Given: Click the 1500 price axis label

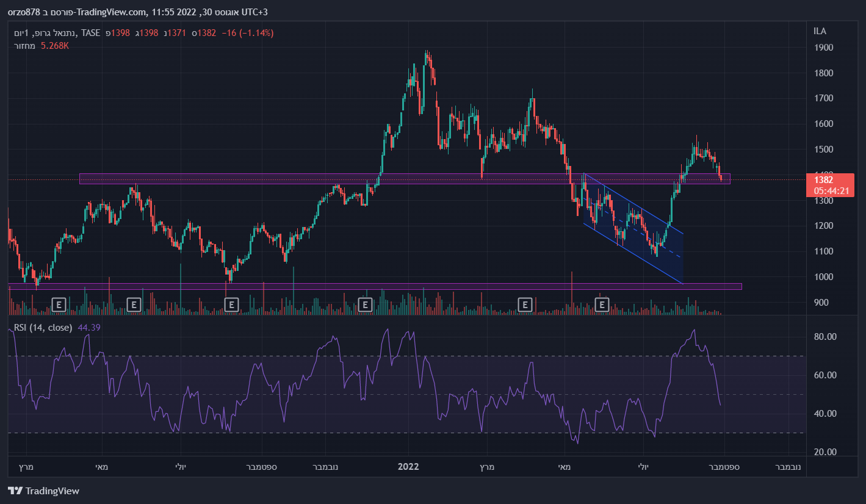Looking at the screenshot, I should pyautogui.click(x=824, y=149).
